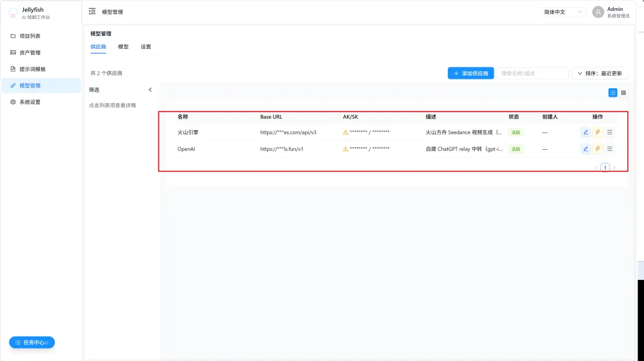The height and width of the screenshot is (361, 644).
Task: Click the https://***ls.fun/v1 URL cell
Action: (x=281, y=149)
